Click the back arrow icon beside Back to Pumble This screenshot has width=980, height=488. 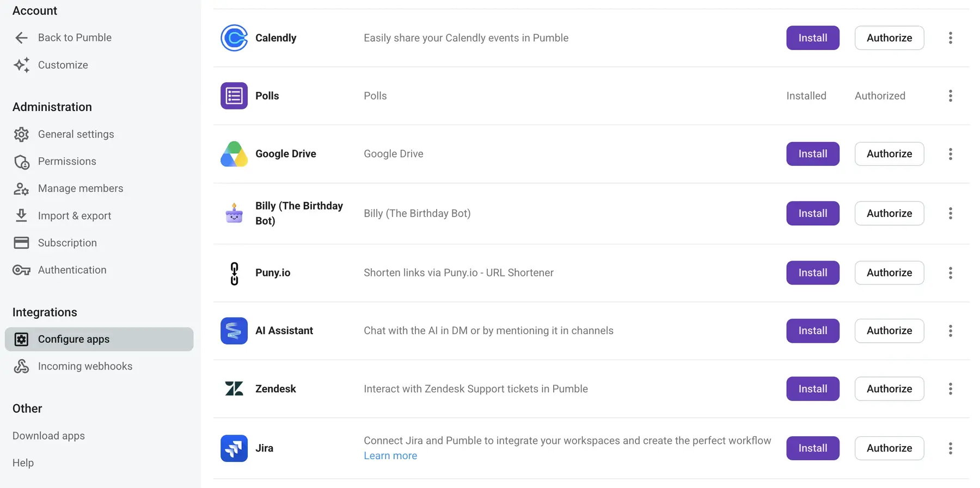(x=21, y=38)
